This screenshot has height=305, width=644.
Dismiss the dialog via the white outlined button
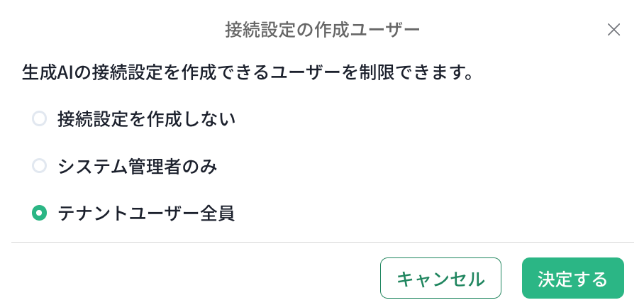tap(440, 278)
